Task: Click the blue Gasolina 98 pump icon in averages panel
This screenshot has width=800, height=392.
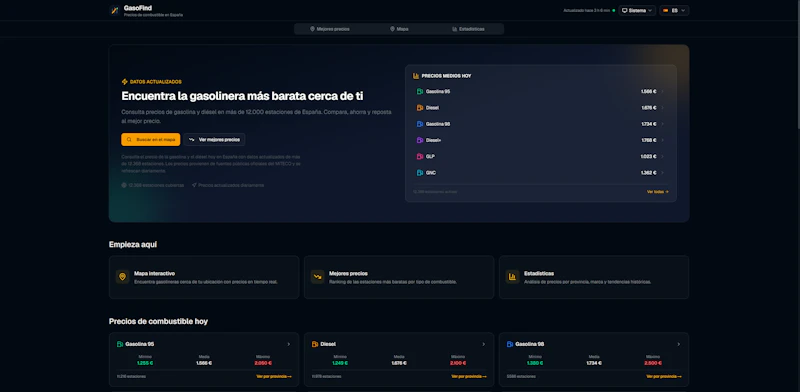Action: [420, 124]
